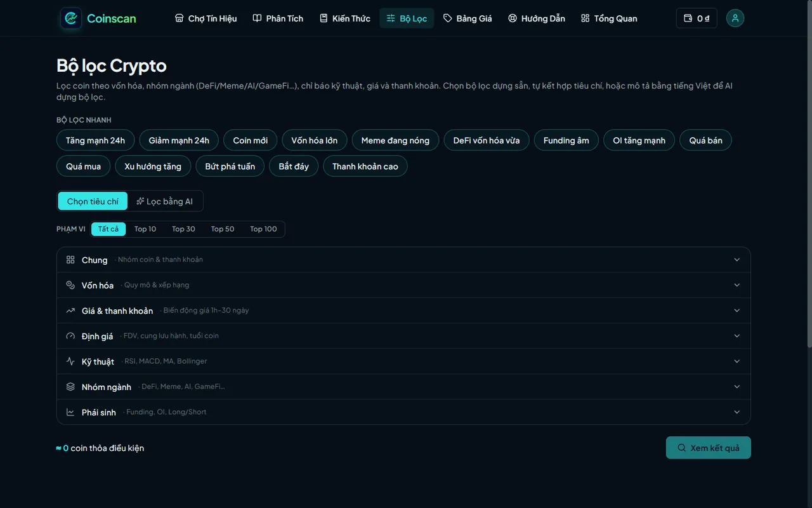Click the Bộ lọc Crypto heading

(x=112, y=65)
